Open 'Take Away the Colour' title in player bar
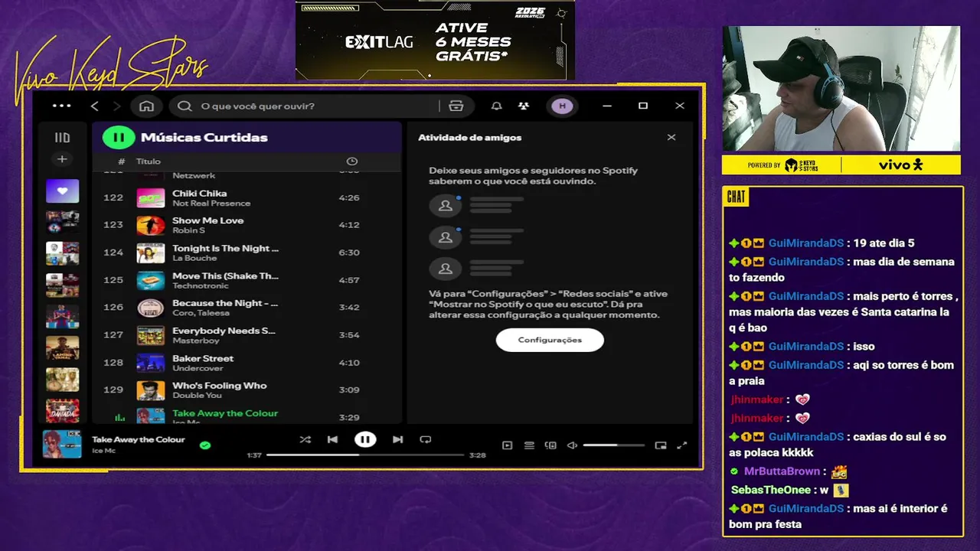 coord(139,439)
